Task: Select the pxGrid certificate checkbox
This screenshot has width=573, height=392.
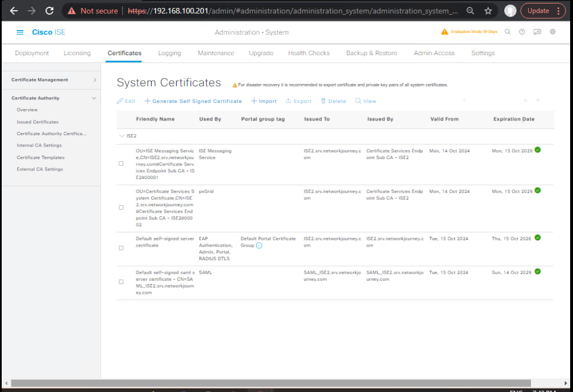Action: (x=121, y=208)
